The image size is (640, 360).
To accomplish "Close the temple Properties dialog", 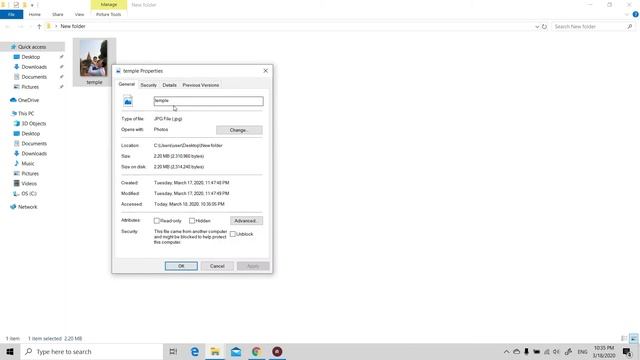I will pyautogui.click(x=266, y=71).
